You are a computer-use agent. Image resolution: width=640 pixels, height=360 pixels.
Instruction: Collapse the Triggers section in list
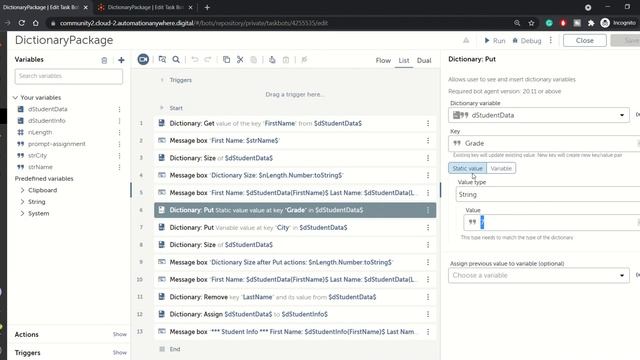[162, 80]
